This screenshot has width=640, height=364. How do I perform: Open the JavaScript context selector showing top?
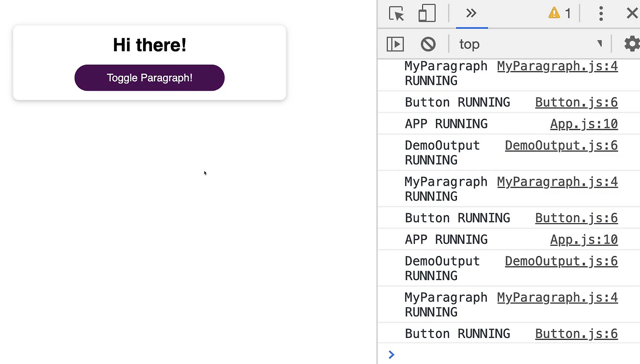click(469, 44)
